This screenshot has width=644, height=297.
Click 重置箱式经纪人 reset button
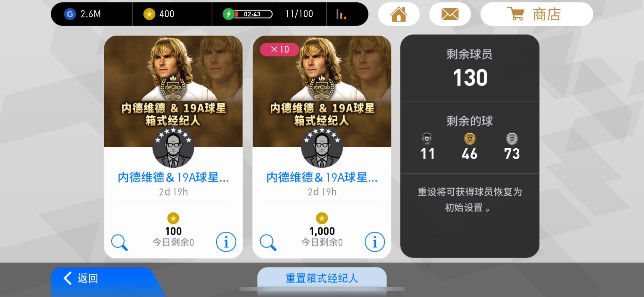(x=322, y=278)
